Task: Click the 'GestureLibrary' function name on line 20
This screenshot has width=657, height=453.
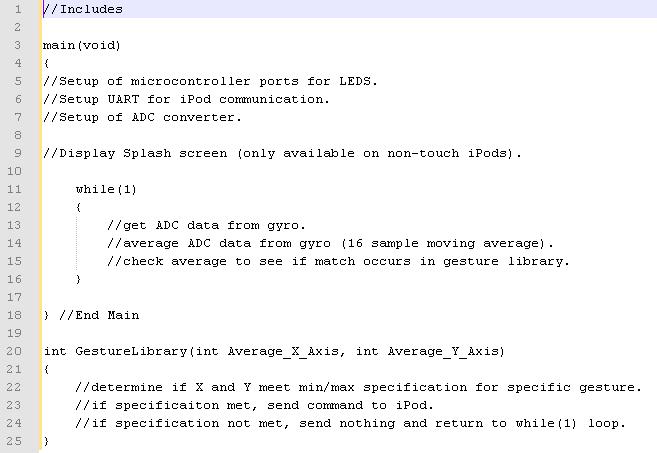Action: pyautogui.click(x=131, y=351)
